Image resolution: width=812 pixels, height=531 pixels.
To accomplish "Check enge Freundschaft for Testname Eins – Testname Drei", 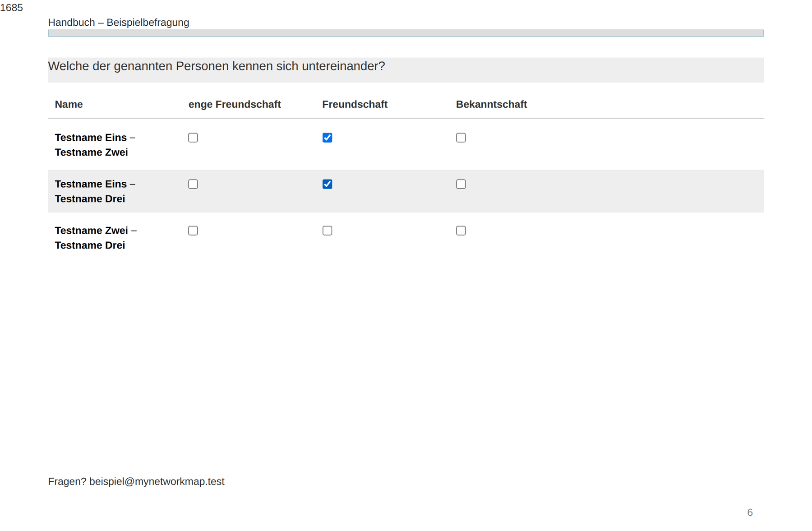I will [193, 184].
